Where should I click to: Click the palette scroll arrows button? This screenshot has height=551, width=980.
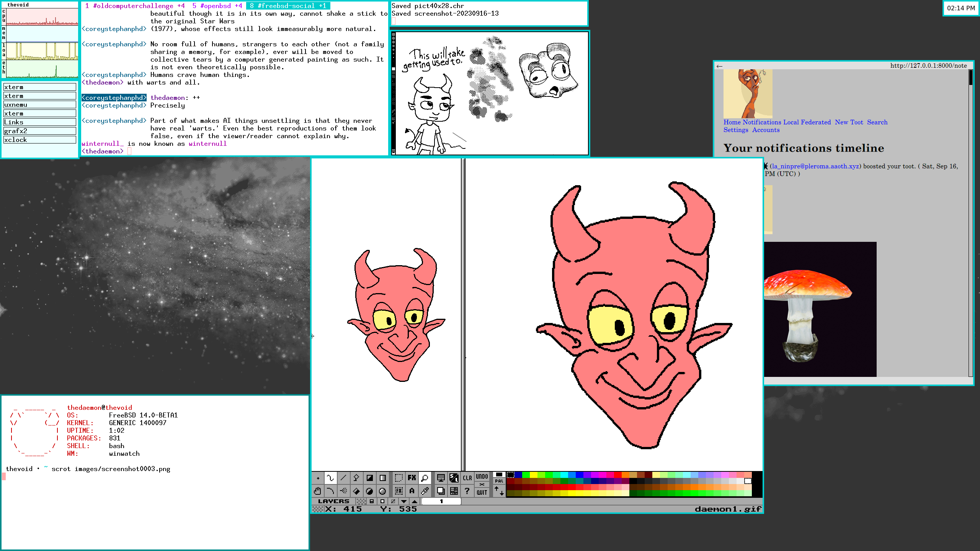click(499, 491)
